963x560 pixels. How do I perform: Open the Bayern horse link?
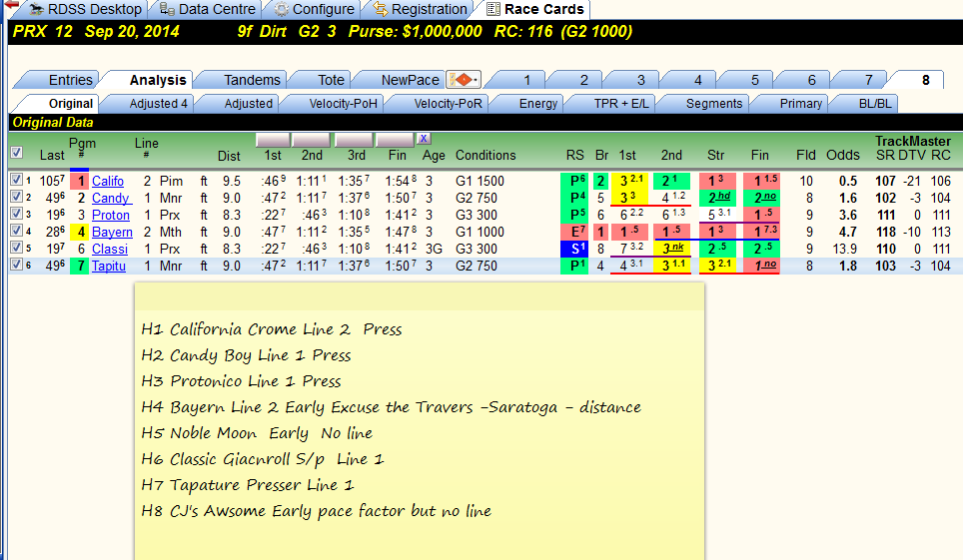click(113, 233)
